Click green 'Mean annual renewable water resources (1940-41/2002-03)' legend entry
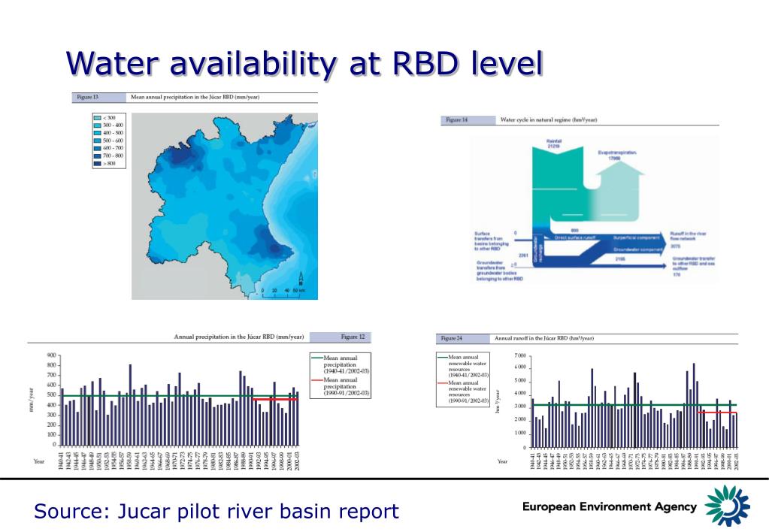 point(463,366)
